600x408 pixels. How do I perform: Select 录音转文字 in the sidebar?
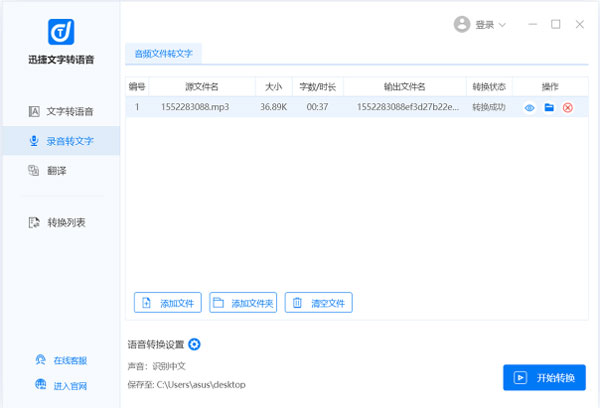(69, 141)
